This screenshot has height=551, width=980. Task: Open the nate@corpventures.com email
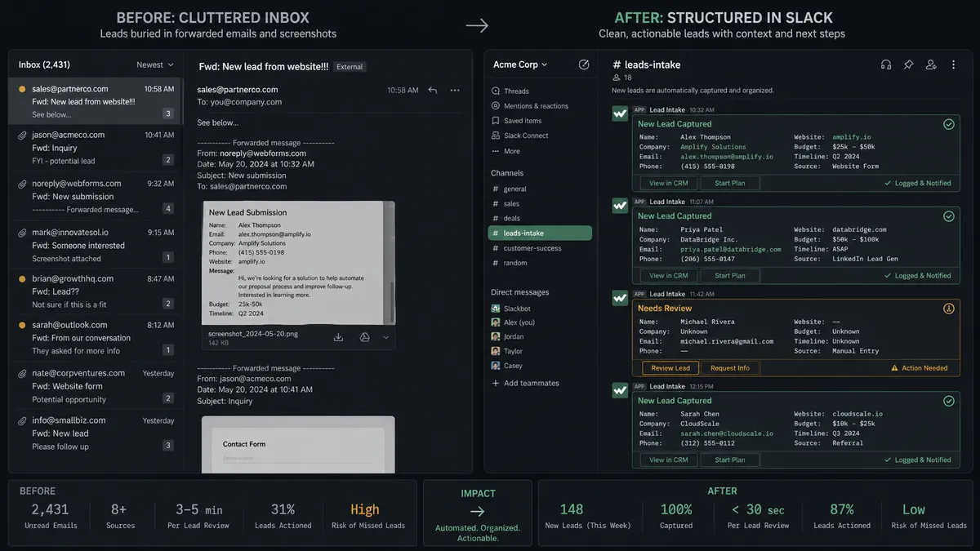click(96, 385)
